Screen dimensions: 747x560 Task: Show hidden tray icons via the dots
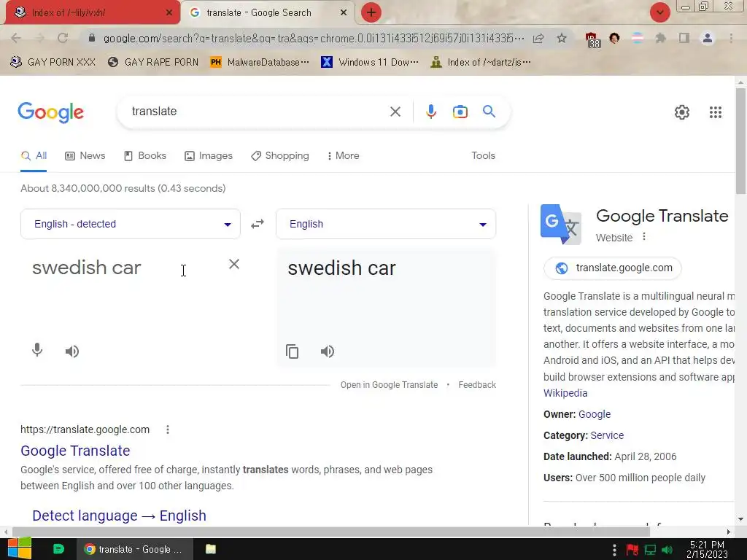(x=614, y=550)
